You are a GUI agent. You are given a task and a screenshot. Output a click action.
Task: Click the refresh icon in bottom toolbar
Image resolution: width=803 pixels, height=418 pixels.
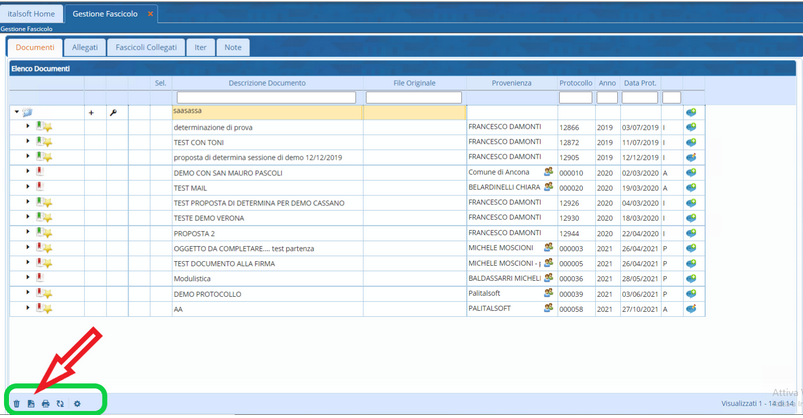pyautogui.click(x=60, y=403)
